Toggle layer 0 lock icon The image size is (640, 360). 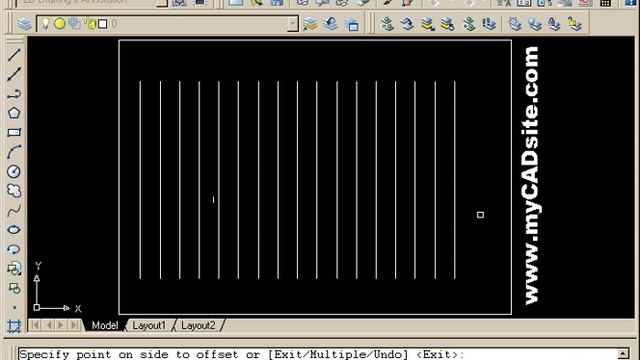(x=90, y=24)
